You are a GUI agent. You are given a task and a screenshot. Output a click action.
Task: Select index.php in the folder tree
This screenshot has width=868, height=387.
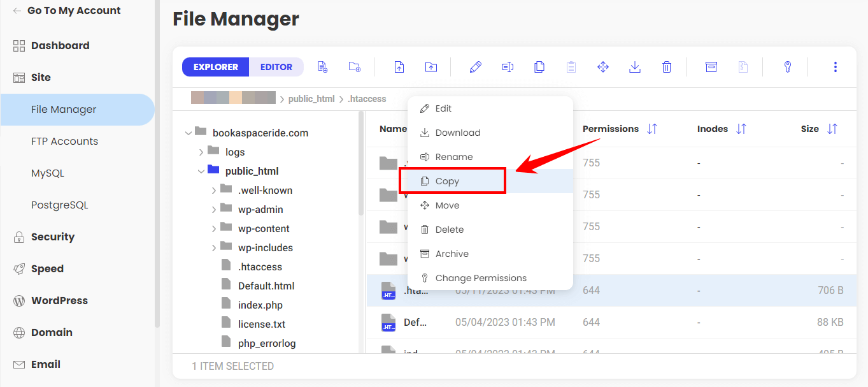[260, 305]
